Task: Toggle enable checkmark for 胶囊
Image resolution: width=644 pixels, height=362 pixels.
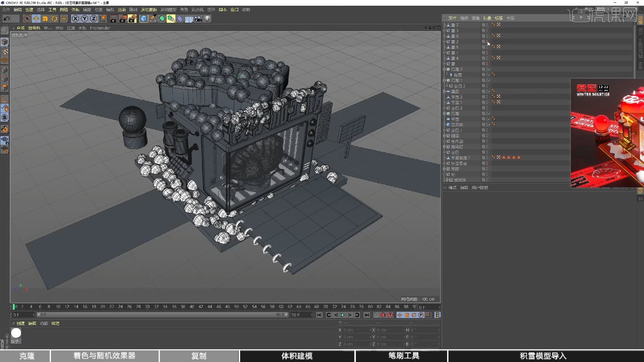Action: click(x=489, y=75)
